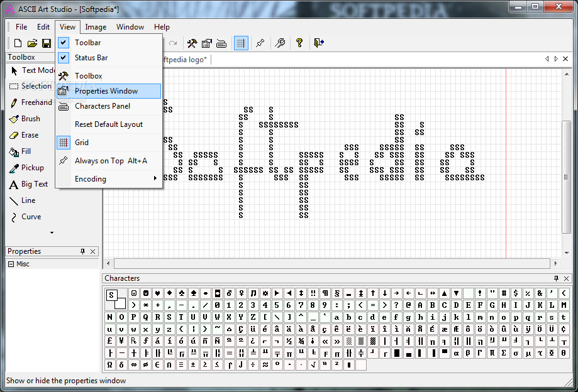578x392 pixels.
Task: Select the Curve tool
Action: 25,217
